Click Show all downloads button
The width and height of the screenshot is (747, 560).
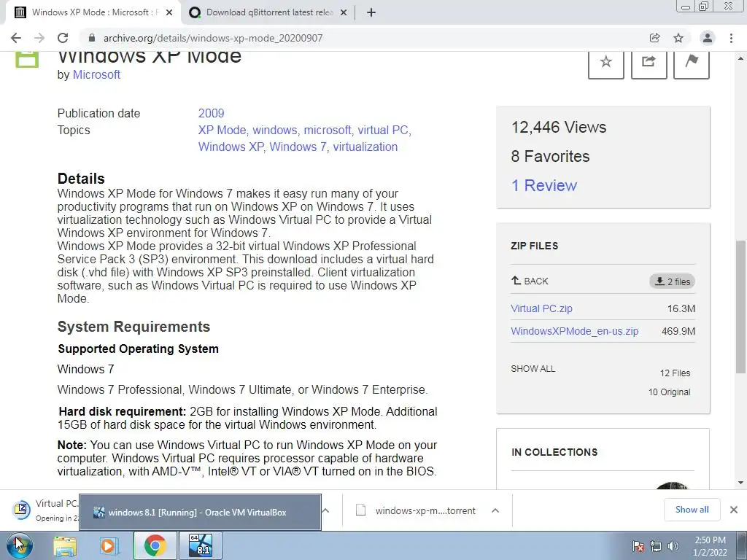(x=692, y=510)
